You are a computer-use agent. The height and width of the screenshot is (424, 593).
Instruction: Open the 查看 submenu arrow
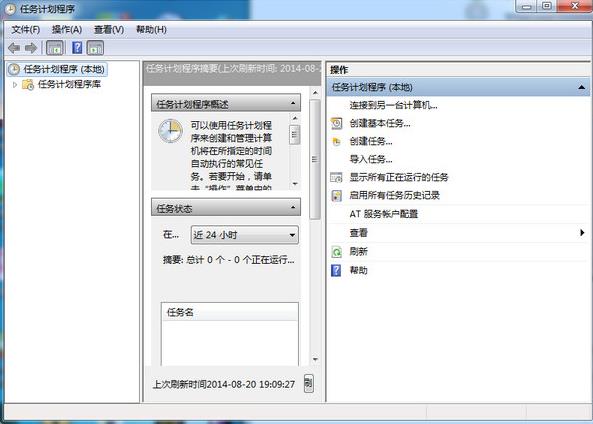click(582, 233)
